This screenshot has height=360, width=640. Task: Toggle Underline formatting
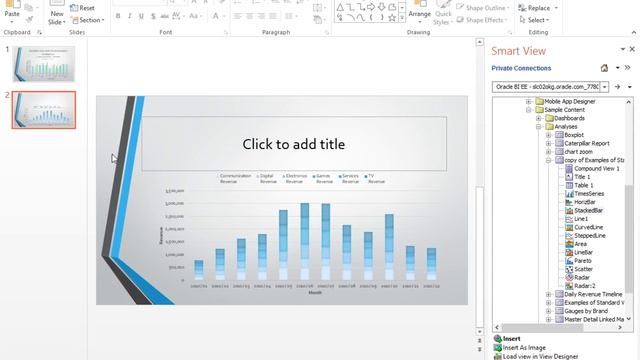tap(141, 16)
